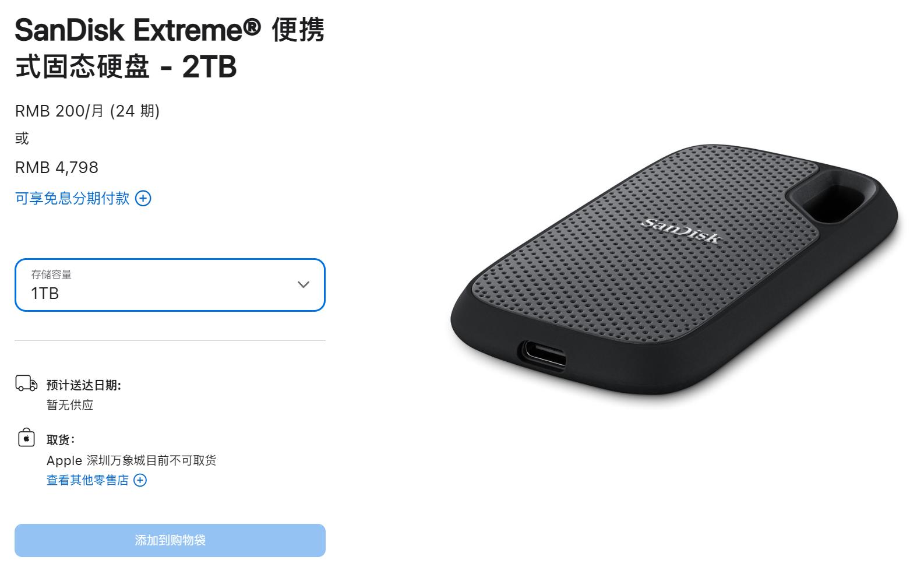924x574 pixels.
Task: Click the 预计送达日期 delivery date heading
Action: pos(84,385)
